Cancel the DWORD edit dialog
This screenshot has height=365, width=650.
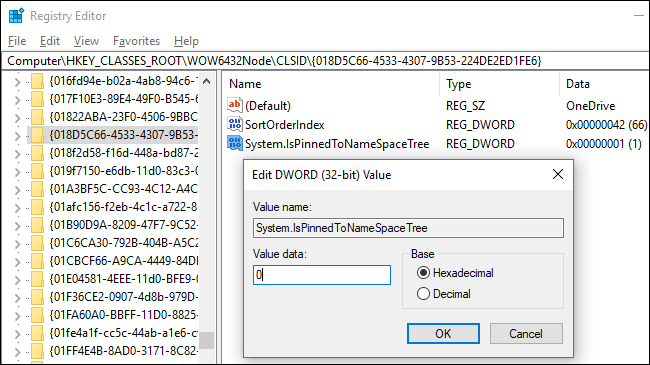(526, 333)
